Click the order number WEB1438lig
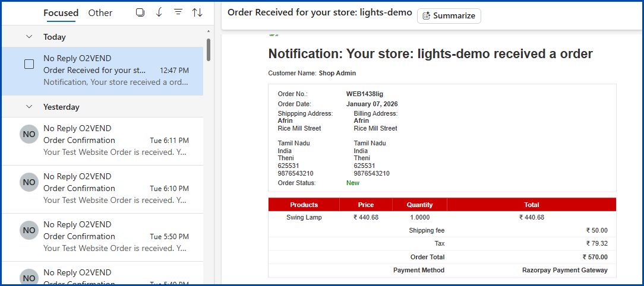 (x=365, y=94)
